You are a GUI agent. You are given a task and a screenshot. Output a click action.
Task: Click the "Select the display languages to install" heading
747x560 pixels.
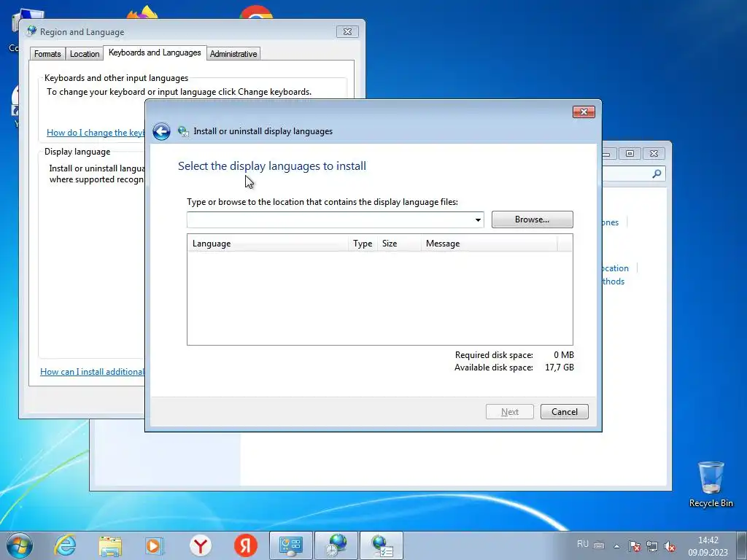coord(272,166)
